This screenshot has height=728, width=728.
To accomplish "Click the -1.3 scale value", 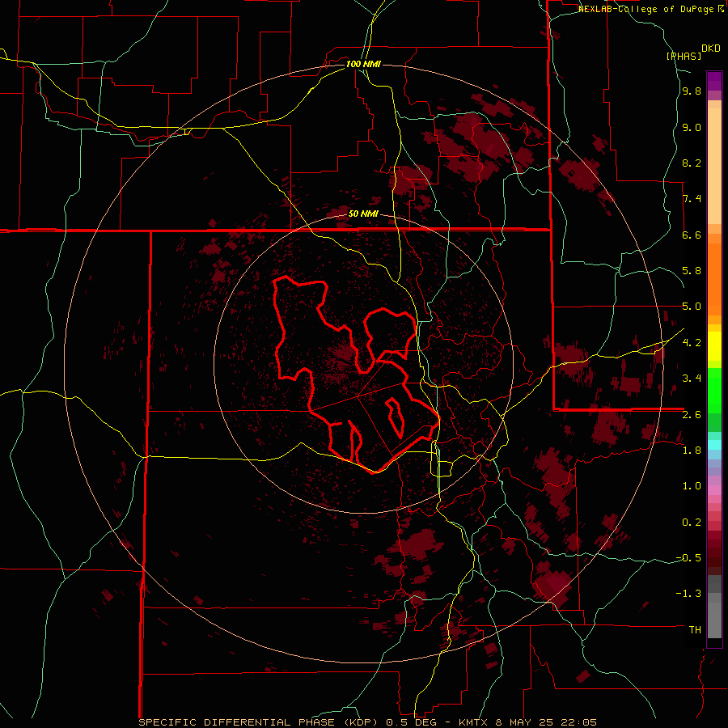I will (x=688, y=594).
